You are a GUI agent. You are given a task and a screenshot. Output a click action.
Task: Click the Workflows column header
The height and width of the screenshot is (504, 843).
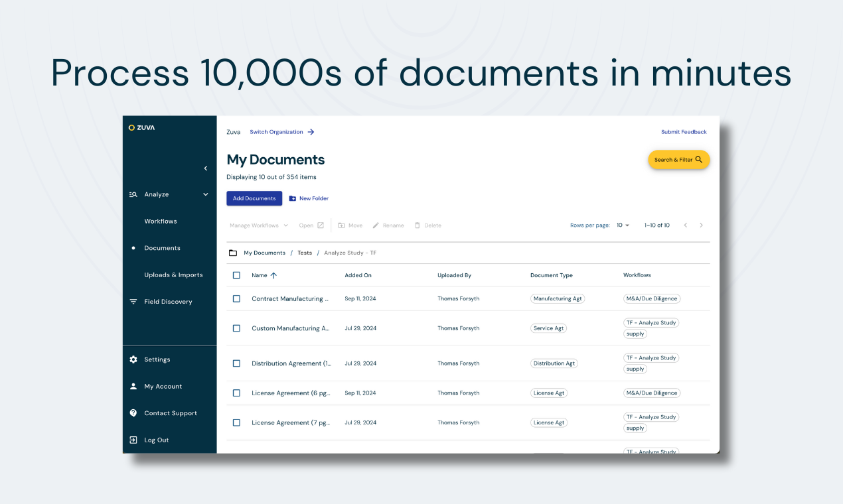coord(637,275)
